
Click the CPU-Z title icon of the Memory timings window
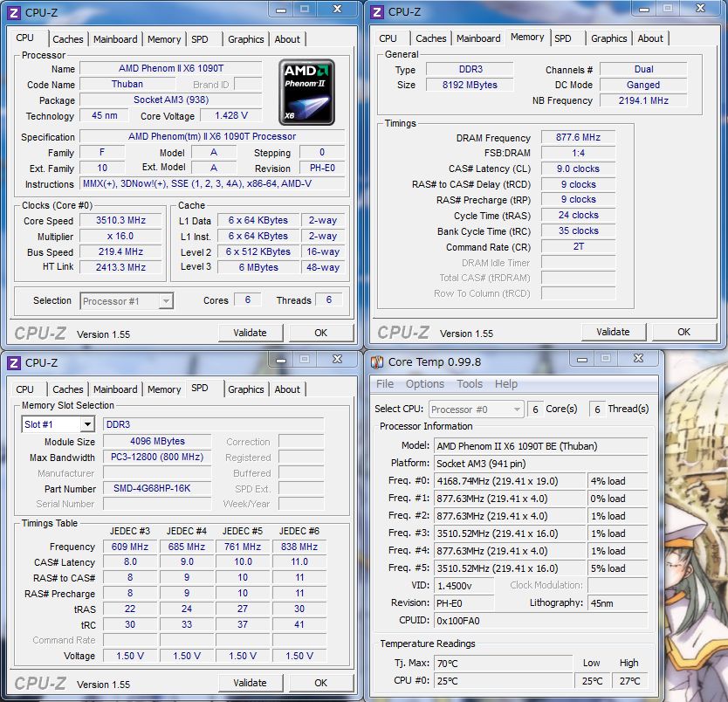pos(376,11)
